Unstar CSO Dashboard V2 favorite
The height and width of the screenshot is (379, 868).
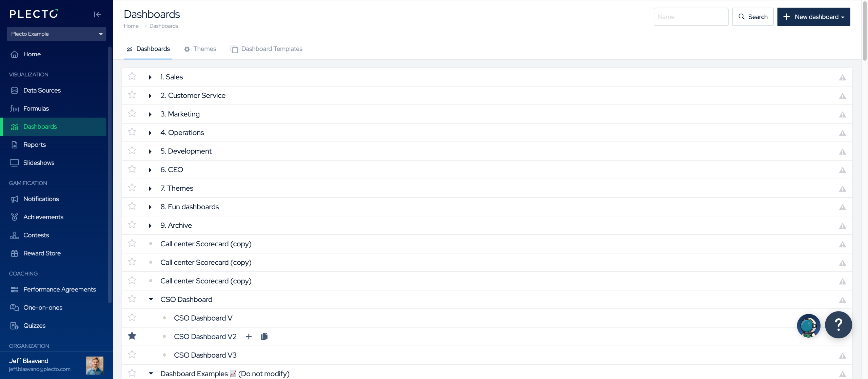132,336
